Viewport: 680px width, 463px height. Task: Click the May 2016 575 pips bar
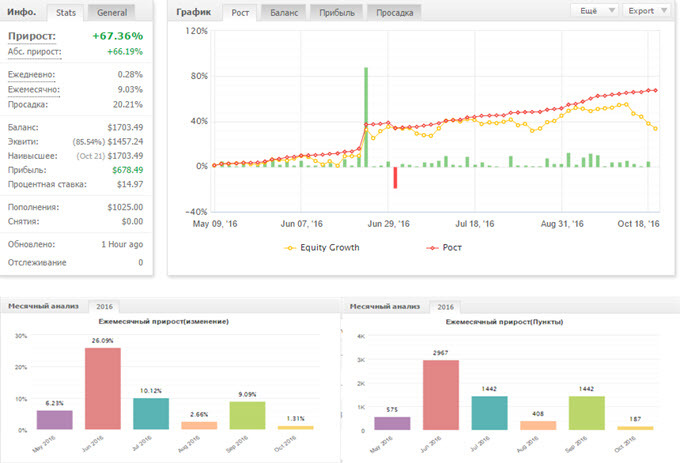pos(392,424)
